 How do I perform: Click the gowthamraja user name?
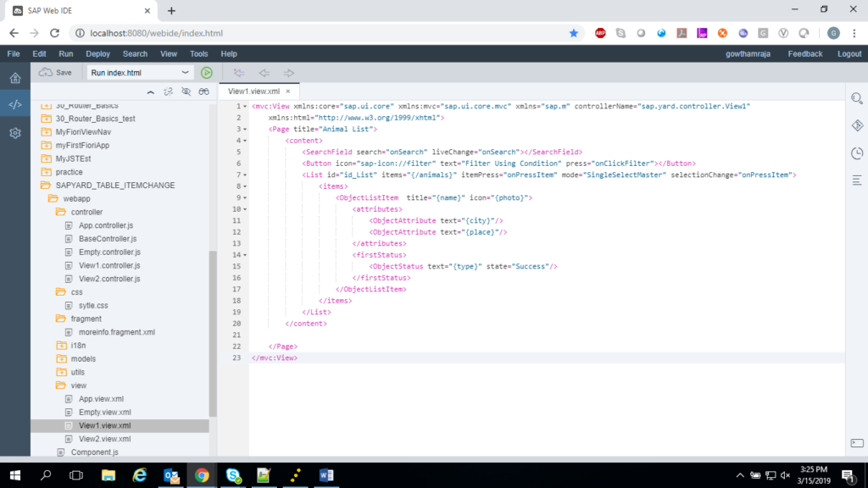pos(748,53)
